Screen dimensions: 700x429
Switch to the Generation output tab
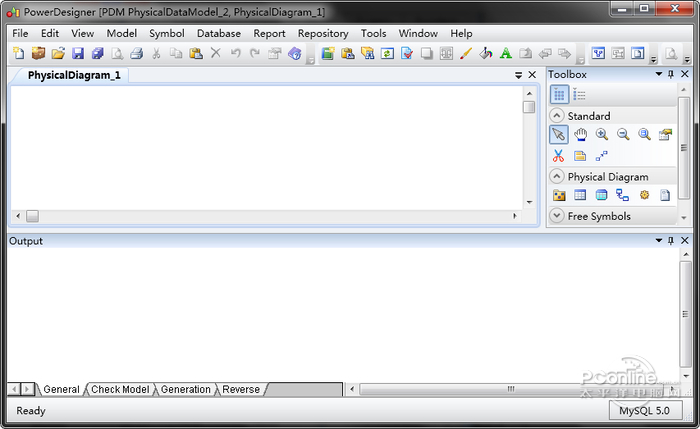[x=186, y=389]
